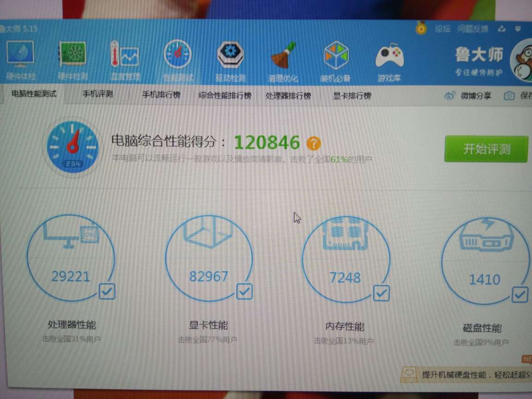This screenshot has width=532, height=399.
Task: Click the 处理器性能 label
Action: 72,325
